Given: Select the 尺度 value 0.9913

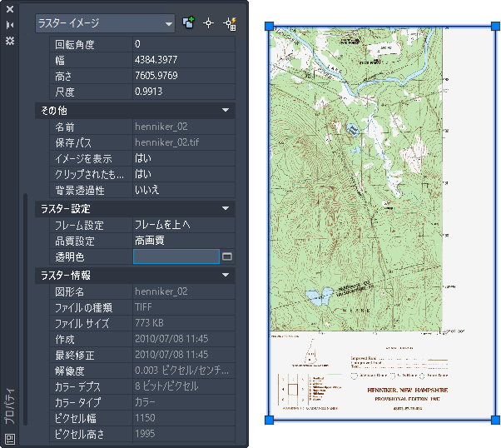Looking at the screenshot, I should tap(184, 92).
